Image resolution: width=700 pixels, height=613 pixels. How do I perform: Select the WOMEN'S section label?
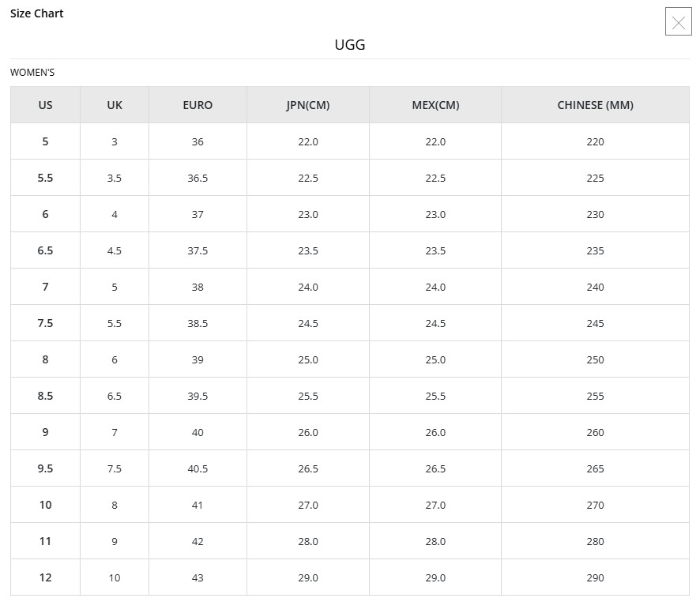(32, 73)
